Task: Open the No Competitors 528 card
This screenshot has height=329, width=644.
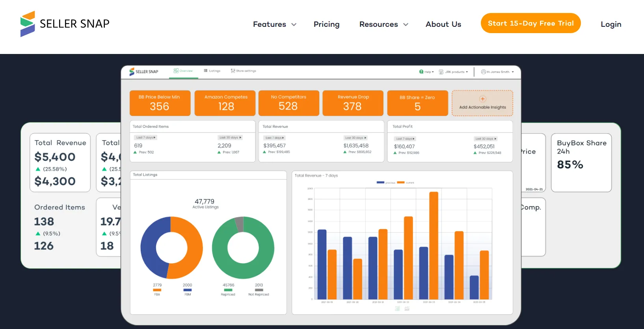Action: coord(289,103)
